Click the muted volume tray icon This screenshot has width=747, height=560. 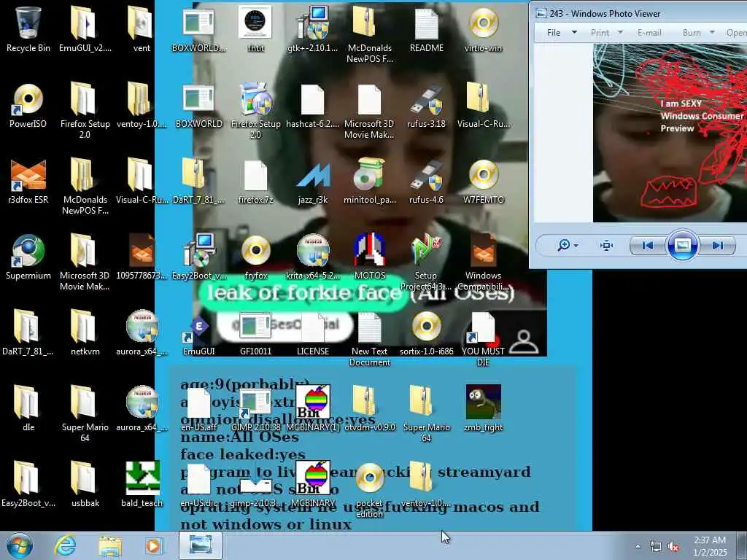tap(673, 547)
